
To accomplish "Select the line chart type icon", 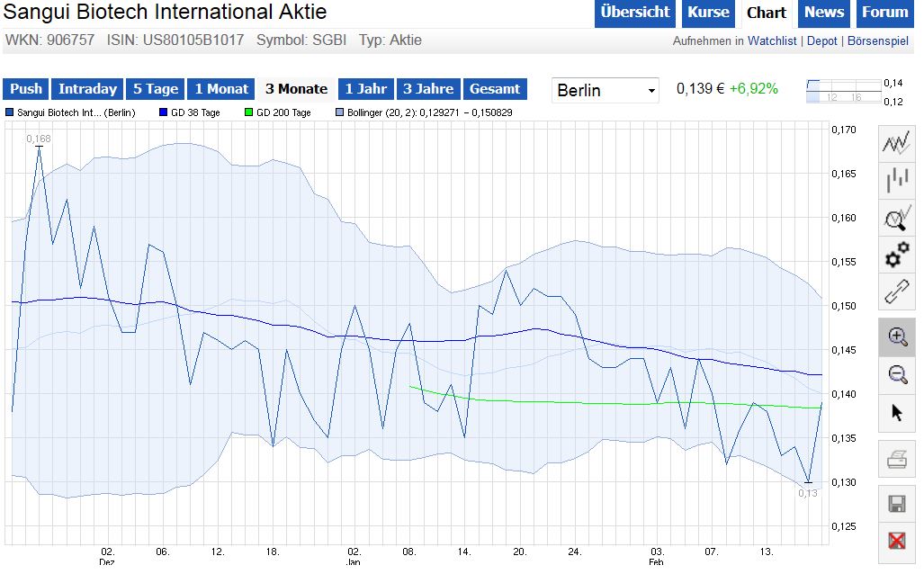I will tap(896, 144).
